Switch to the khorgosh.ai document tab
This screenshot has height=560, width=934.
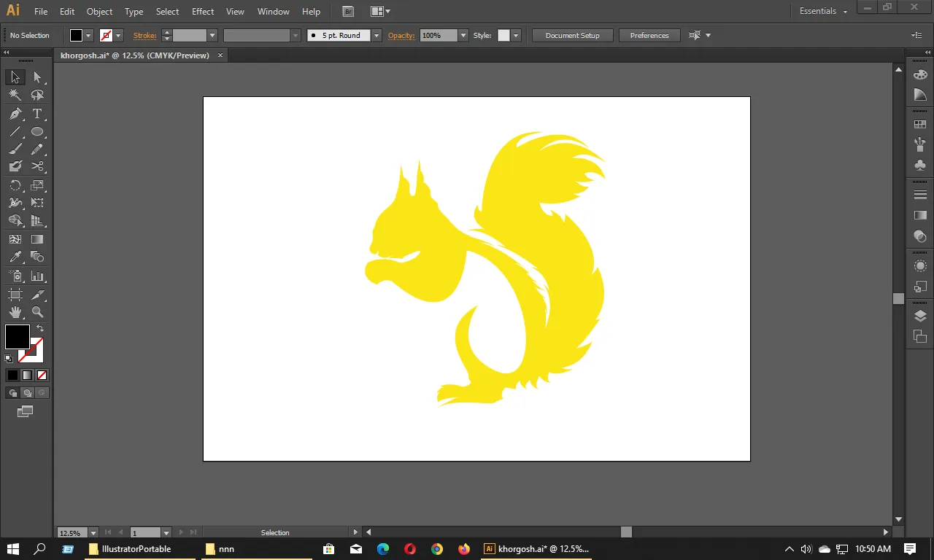point(141,55)
